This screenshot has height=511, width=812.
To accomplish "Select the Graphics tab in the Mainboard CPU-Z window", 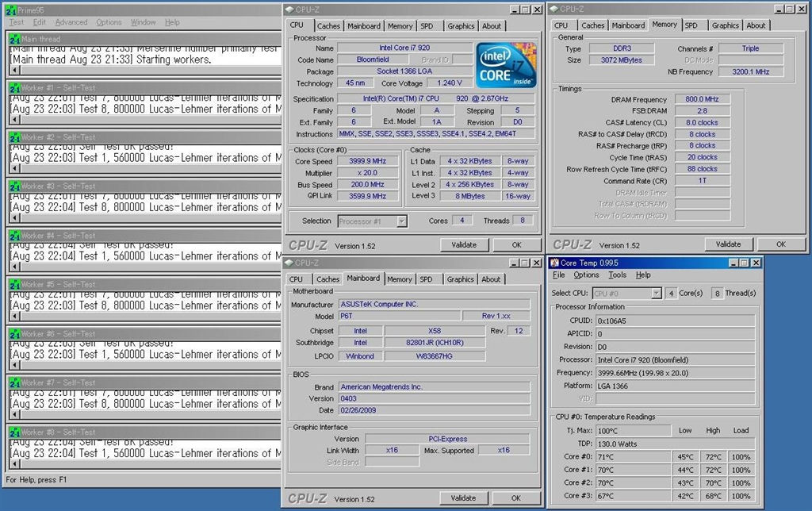I will (x=460, y=279).
